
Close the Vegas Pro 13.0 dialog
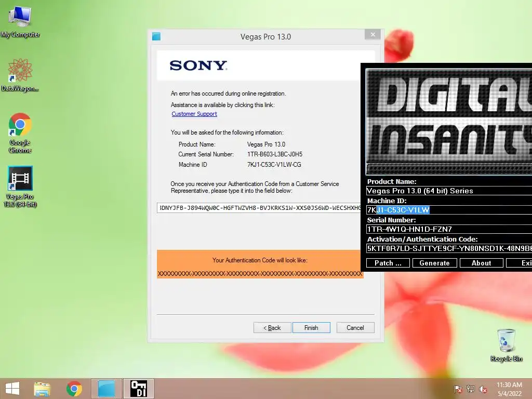pos(373,35)
